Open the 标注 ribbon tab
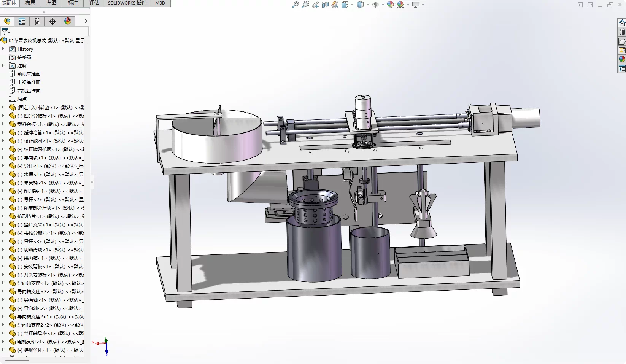626x364 pixels. tap(73, 3)
